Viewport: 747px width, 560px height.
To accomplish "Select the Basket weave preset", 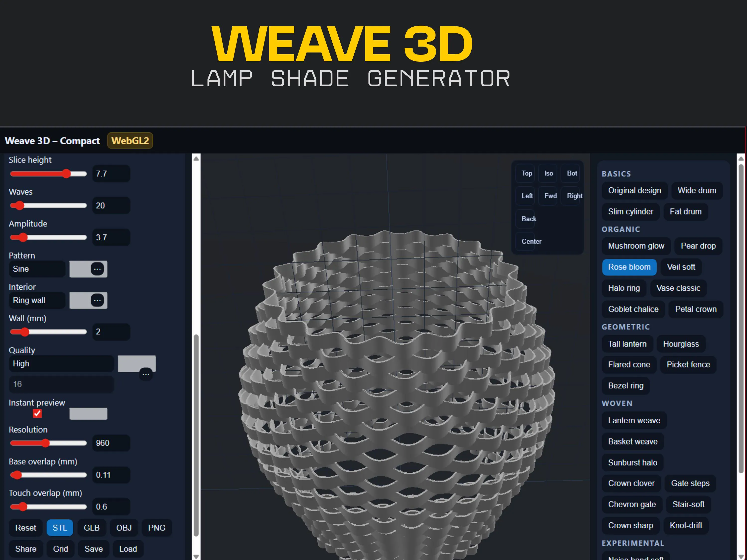I will pyautogui.click(x=632, y=442).
